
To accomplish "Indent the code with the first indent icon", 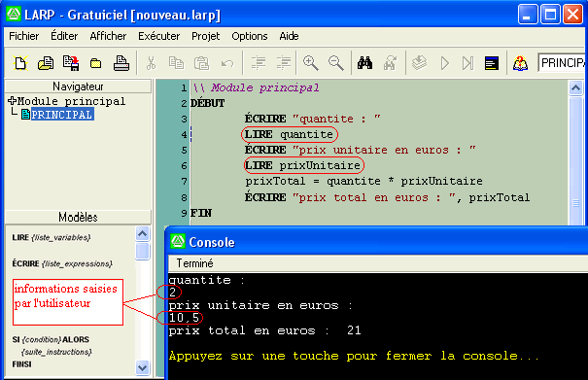I will 258,63.
